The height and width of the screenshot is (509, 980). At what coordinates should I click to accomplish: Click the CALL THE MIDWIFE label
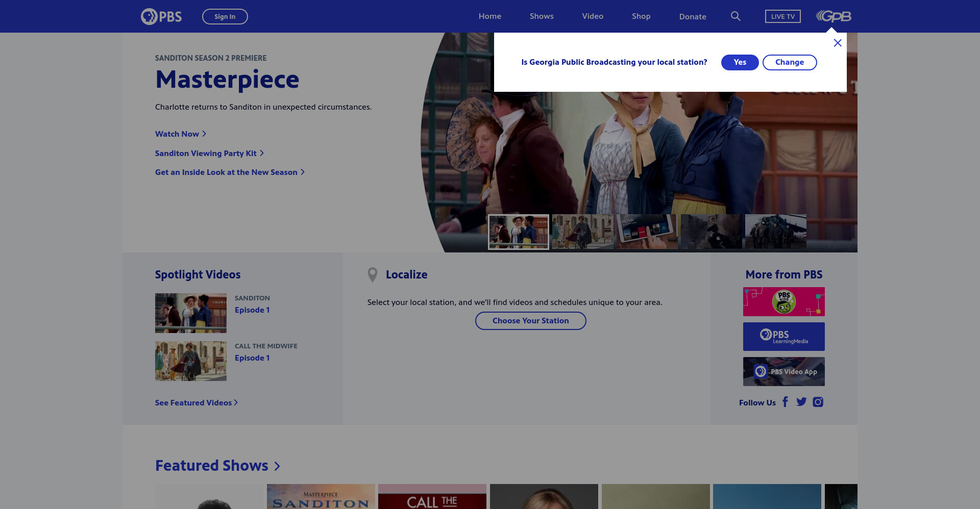(x=266, y=346)
